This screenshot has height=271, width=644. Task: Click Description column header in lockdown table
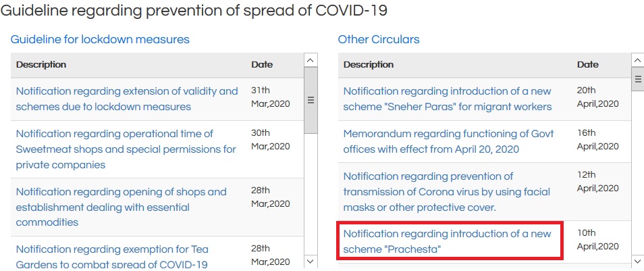pyautogui.click(x=41, y=65)
